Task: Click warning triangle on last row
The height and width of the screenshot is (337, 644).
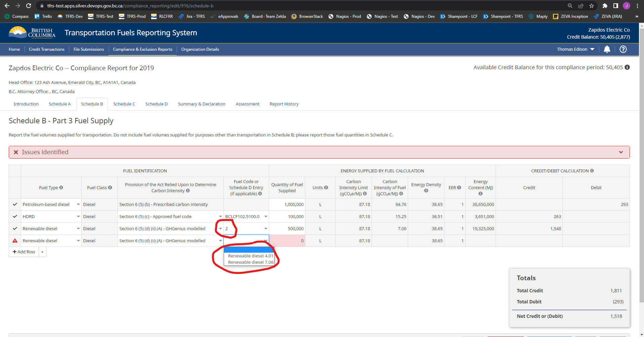Action: click(x=15, y=241)
